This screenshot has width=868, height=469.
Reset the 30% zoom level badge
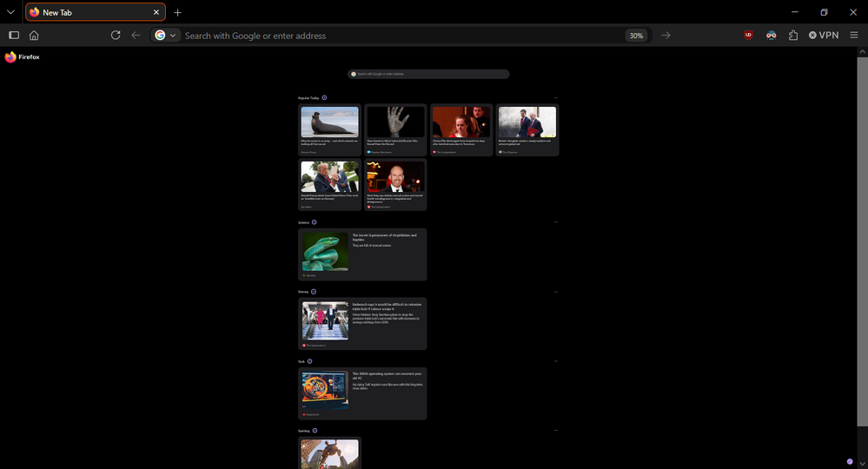click(x=636, y=36)
